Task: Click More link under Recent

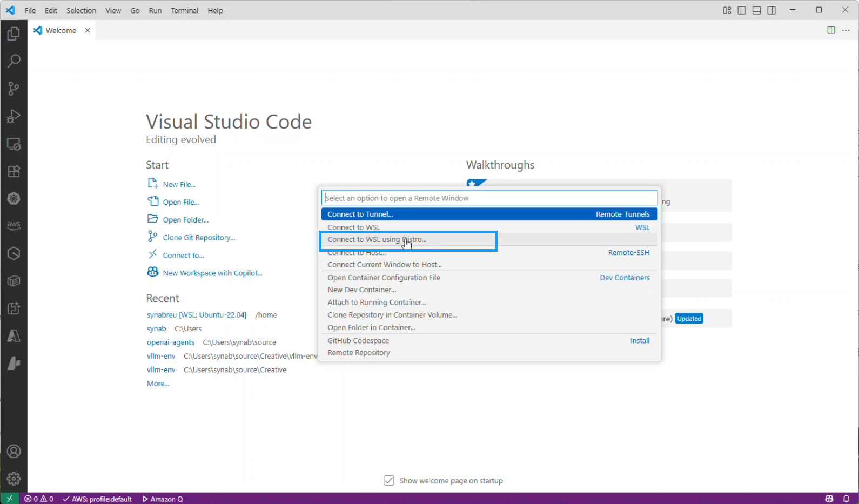Action: click(158, 384)
